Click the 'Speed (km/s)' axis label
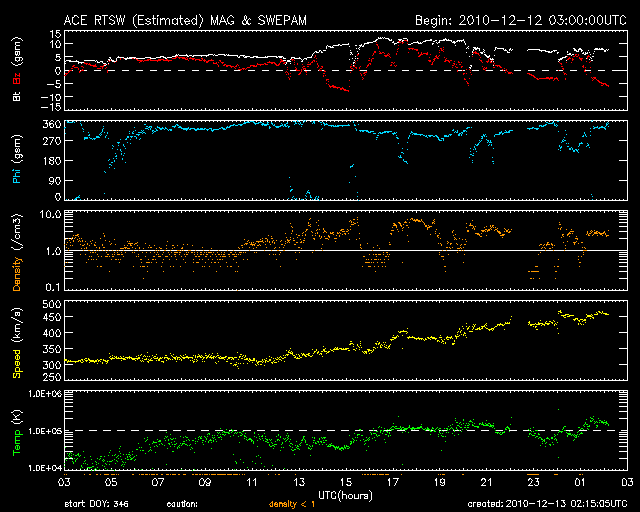Screen dimensions: 640x512 17,343
